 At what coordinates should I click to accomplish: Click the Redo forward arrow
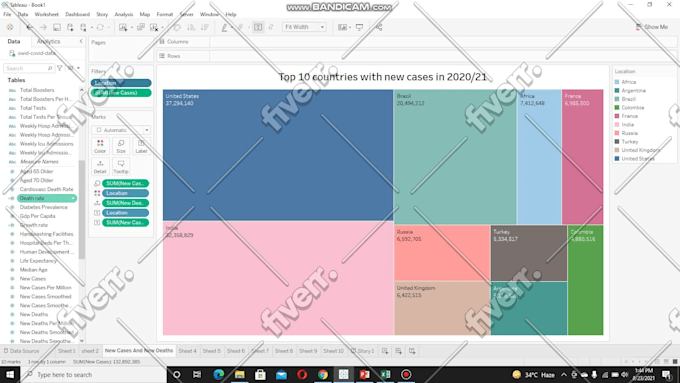point(43,27)
